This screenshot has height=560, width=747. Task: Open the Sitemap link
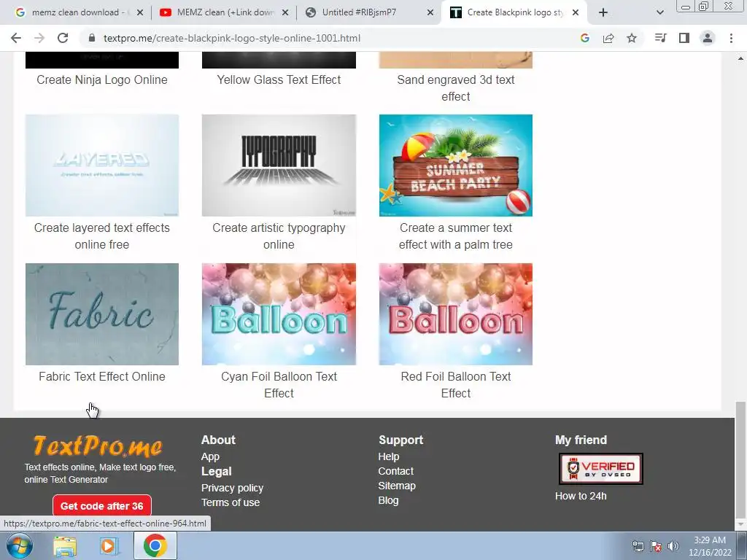click(397, 486)
